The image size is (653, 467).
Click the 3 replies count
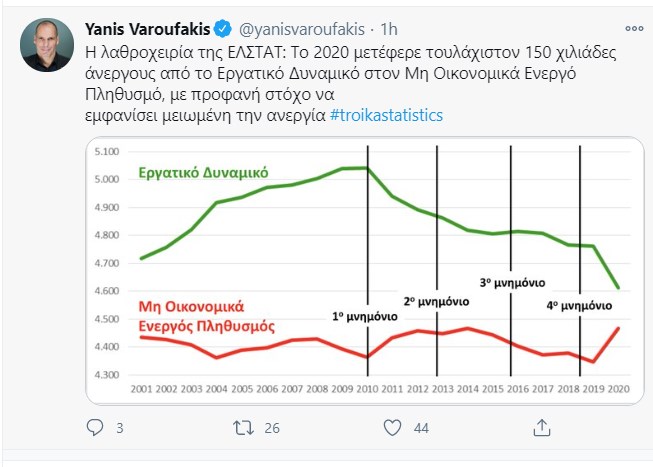pyautogui.click(x=120, y=428)
